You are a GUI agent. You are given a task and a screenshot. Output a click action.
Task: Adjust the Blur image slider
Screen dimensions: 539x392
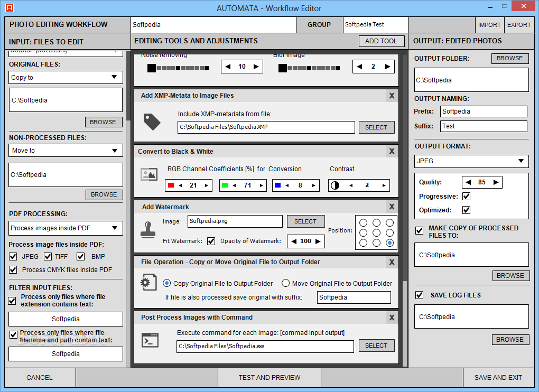click(x=309, y=68)
